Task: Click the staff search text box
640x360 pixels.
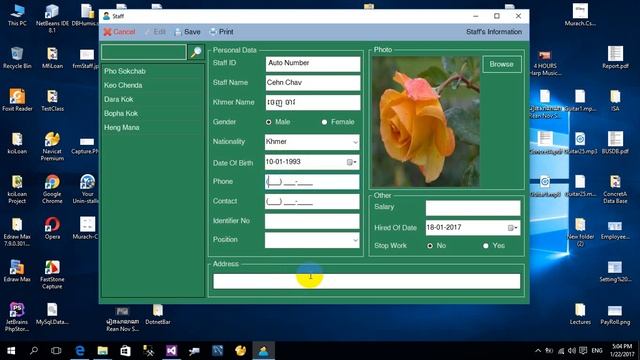Action: tap(144, 52)
